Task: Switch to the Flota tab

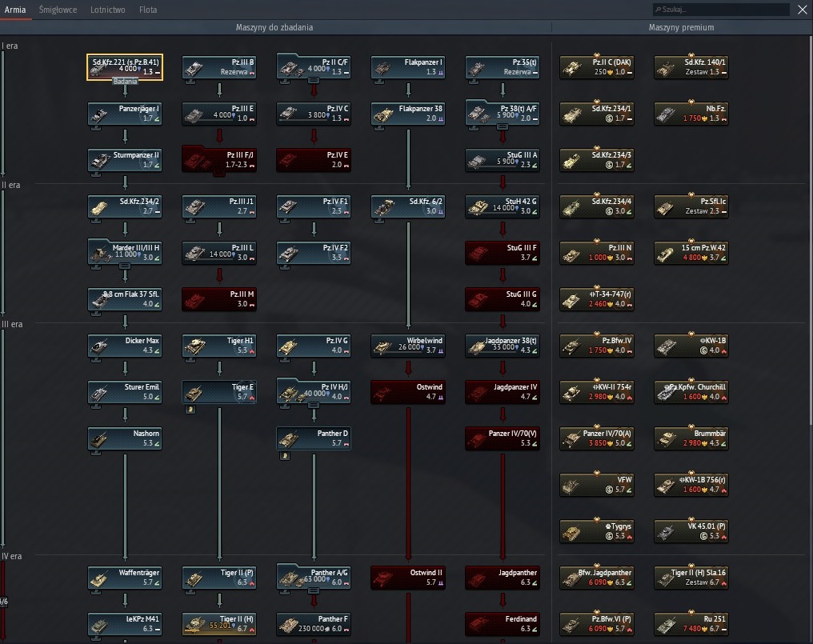Action: click(148, 10)
